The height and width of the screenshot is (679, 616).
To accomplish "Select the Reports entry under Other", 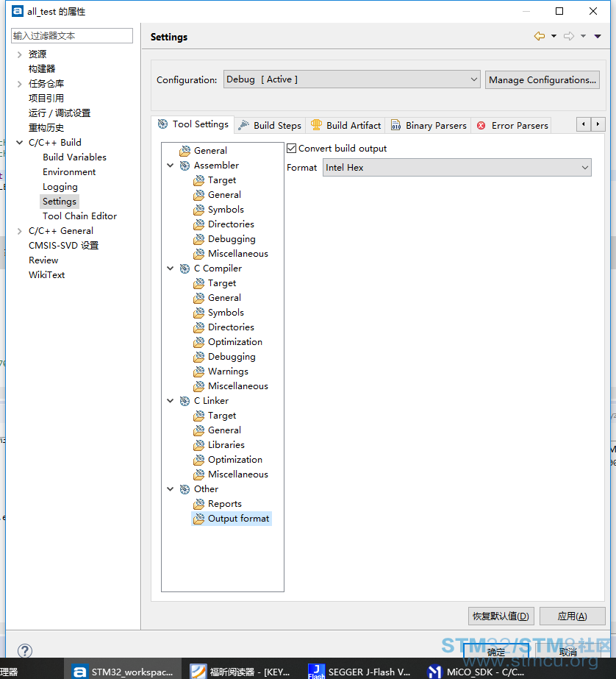I will 224,504.
